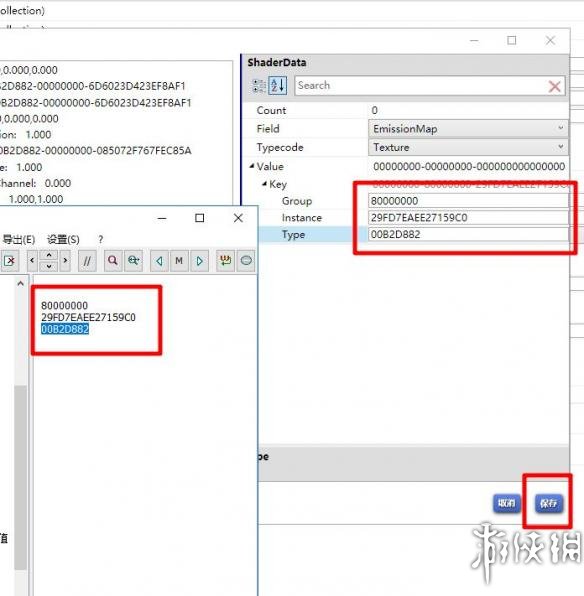Switch the ShaderData grid to the categorized view

(x=259, y=86)
